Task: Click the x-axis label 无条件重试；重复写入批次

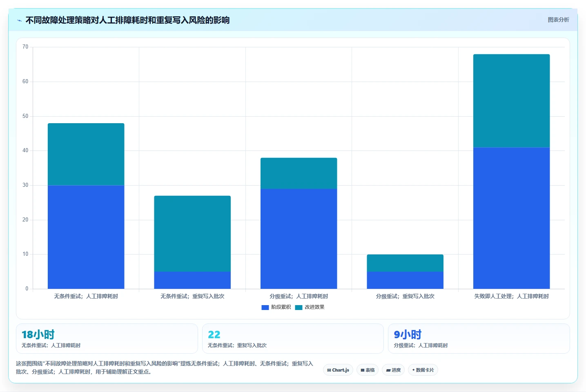Action: coord(192,297)
